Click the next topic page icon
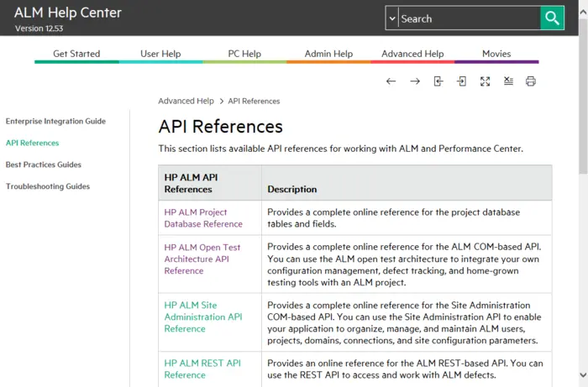Screen dimensions: 588x387 pyautogui.click(x=462, y=81)
